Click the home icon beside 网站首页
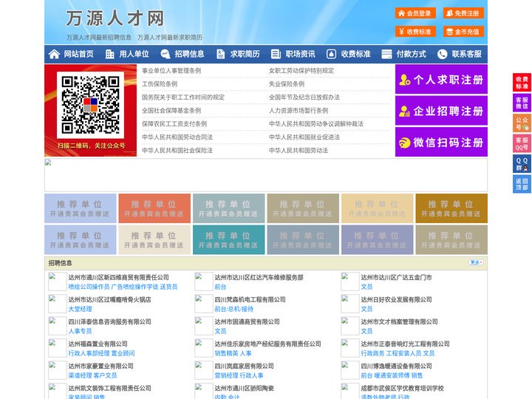 pos(54,54)
